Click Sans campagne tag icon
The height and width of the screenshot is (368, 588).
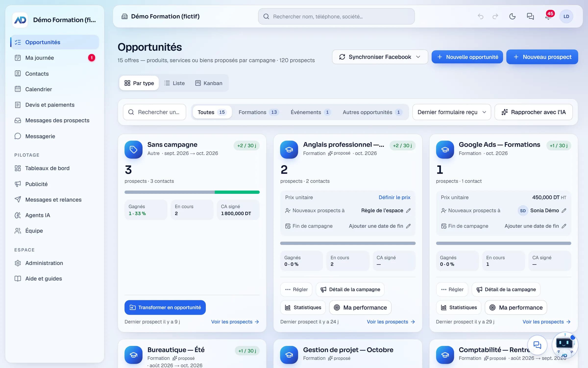point(133,149)
